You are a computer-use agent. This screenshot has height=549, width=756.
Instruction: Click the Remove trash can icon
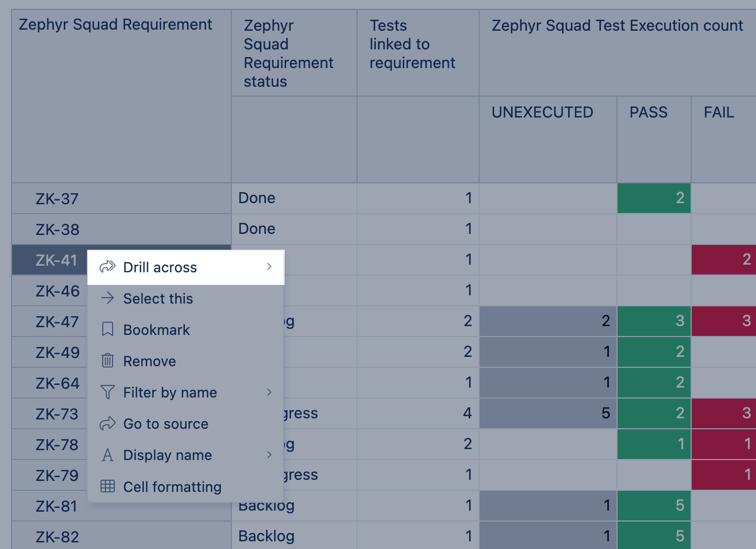108,361
